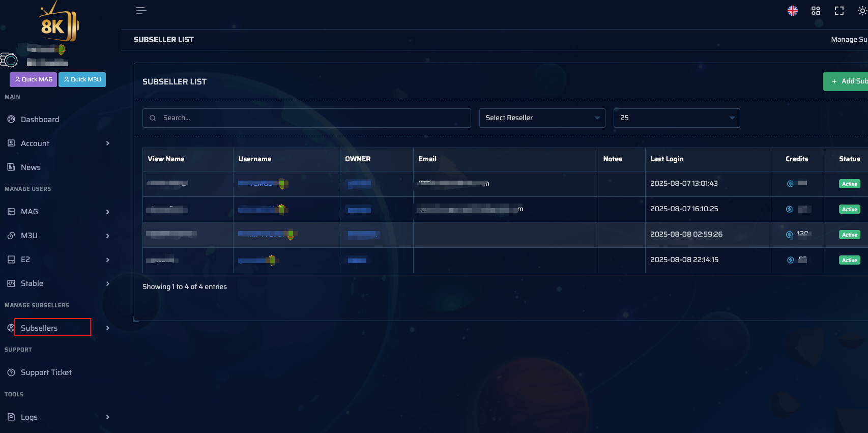Switch light/dark theme sun icon
Viewport: 868px width, 433px height.
click(x=862, y=11)
